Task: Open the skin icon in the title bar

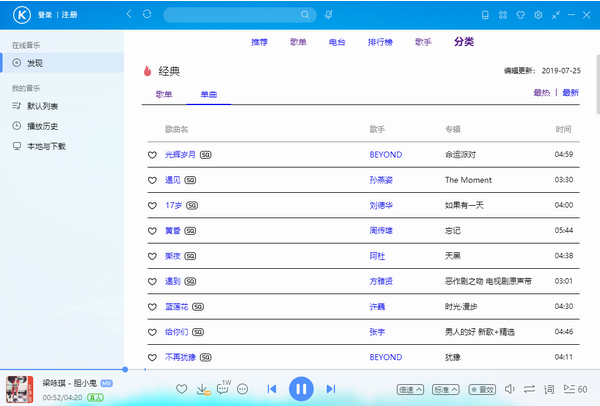Action: pos(520,15)
